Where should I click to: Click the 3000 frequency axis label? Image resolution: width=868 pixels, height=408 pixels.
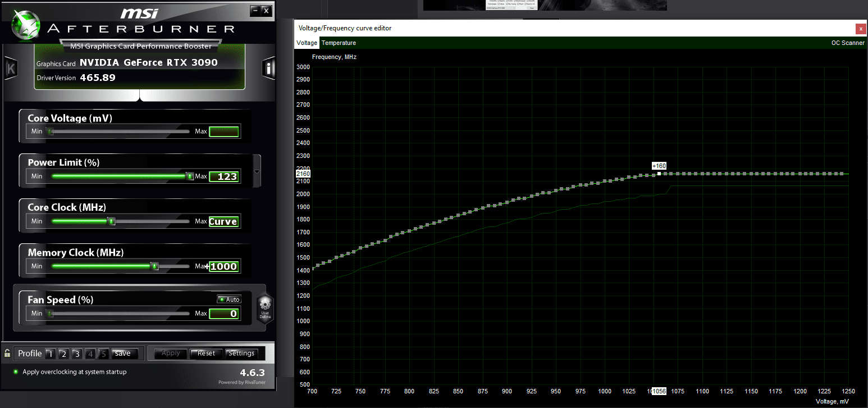(x=303, y=67)
